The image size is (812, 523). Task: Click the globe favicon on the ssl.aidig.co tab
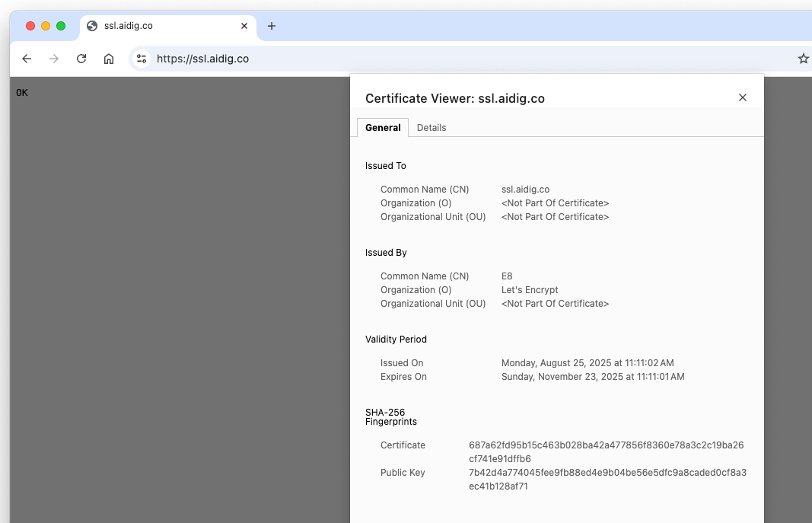[91, 25]
